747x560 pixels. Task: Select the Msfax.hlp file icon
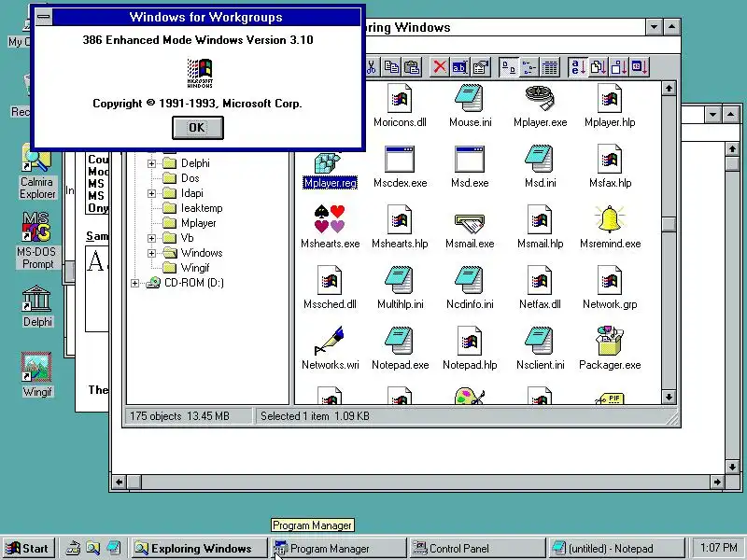[x=610, y=159]
